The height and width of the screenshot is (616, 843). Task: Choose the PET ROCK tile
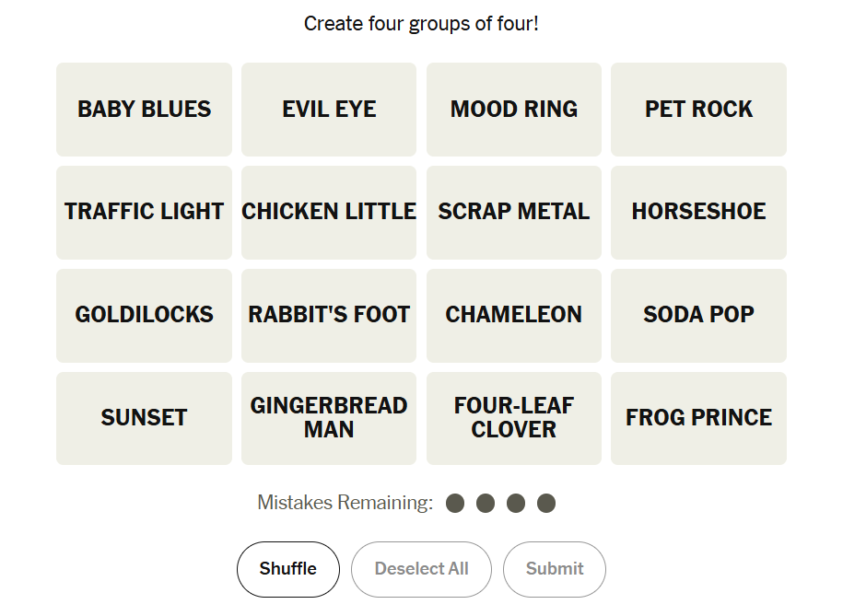698,110
